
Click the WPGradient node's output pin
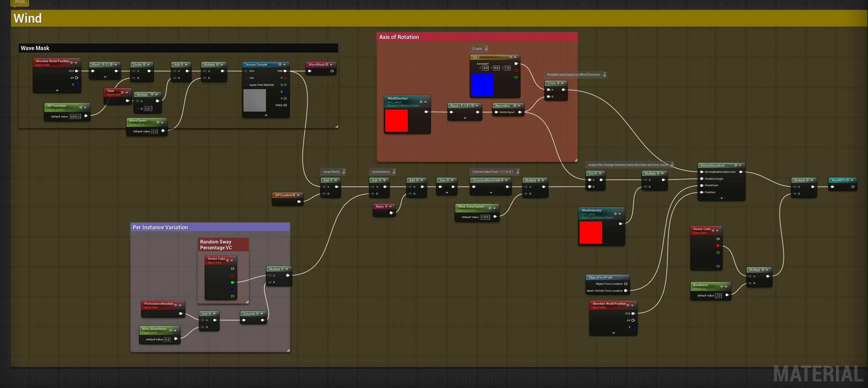pos(299,202)
